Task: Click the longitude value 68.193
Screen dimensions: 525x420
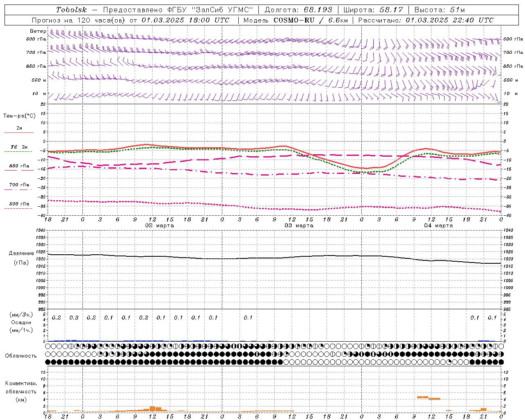Action: [318, 10]
